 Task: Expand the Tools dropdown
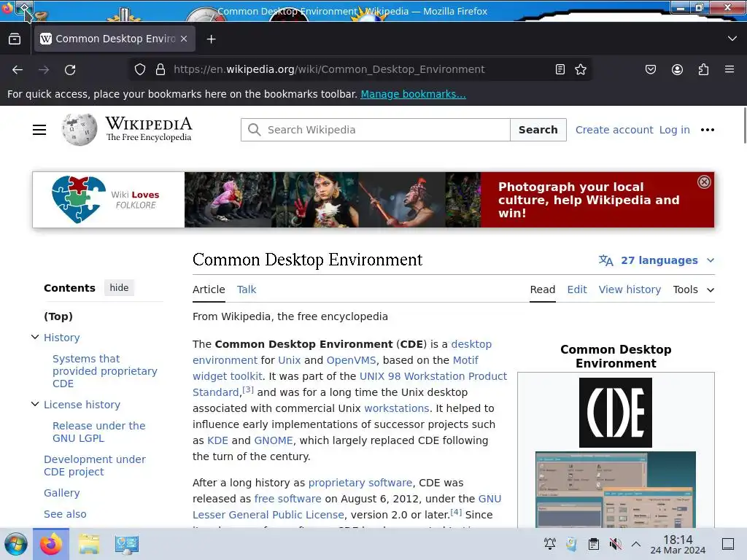tap(693, 289)
